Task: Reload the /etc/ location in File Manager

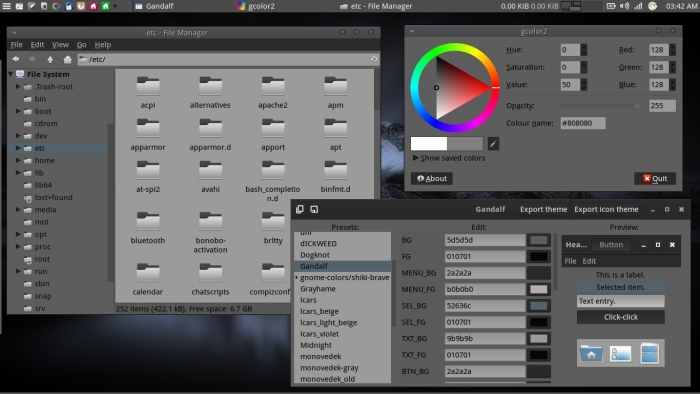Action: click(x=374, y=59)
